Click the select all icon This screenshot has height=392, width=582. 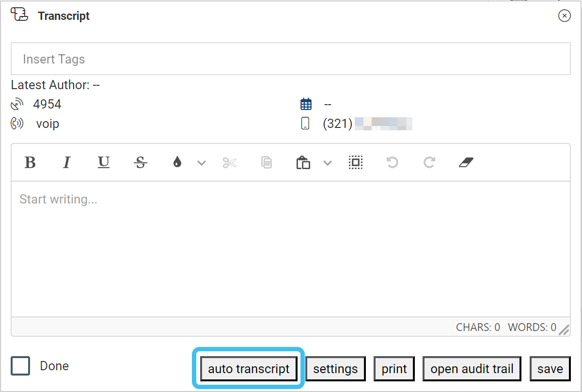click(x=356, y=163)
